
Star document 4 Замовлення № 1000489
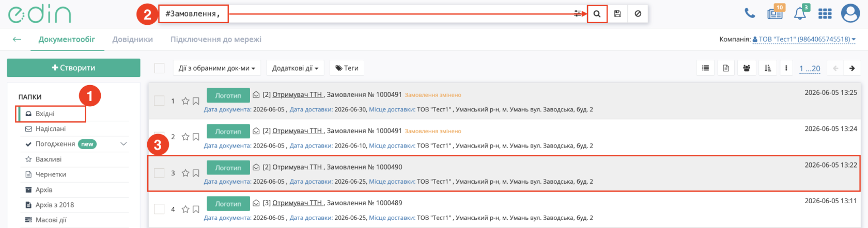point(185,209)
